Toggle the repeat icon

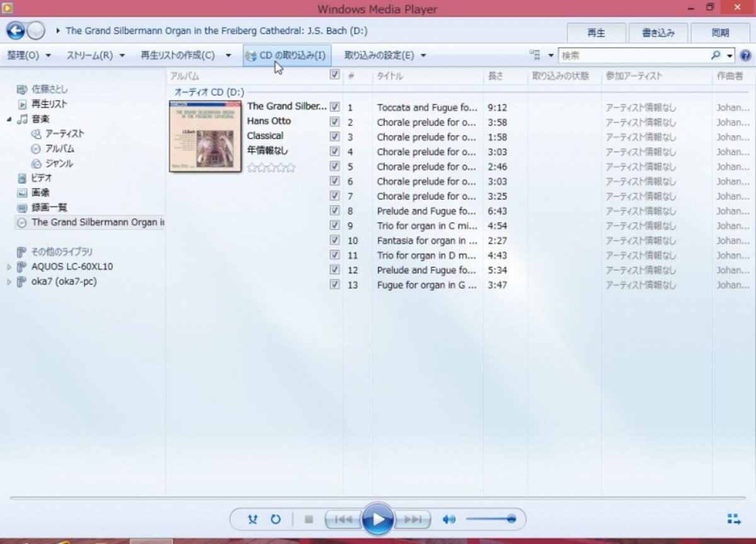pyautogui.click(x=275, y=519)
